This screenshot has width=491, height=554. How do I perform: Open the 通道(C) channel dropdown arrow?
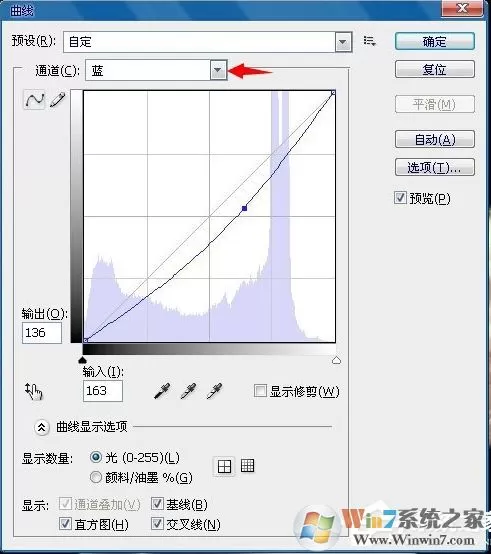tap(218, 70)
